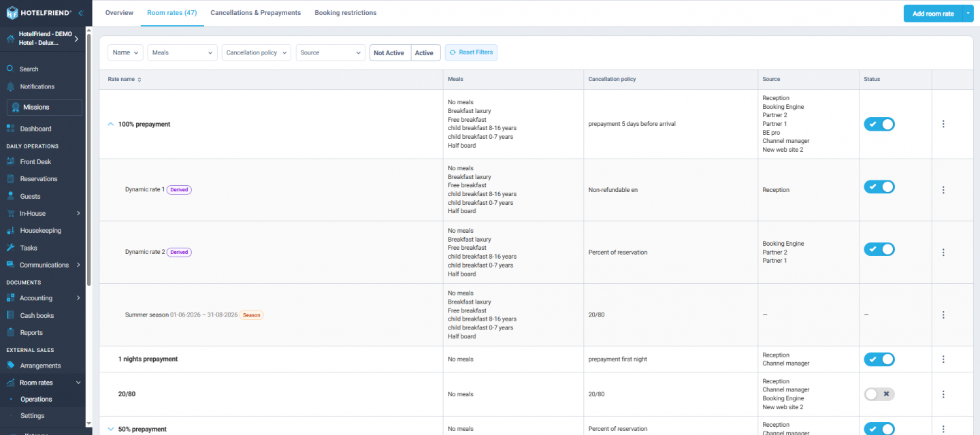This screenshot has height=435, width=980.
Task: Collapse sidebar with double chevron icon
Action: tap(80, 13)
